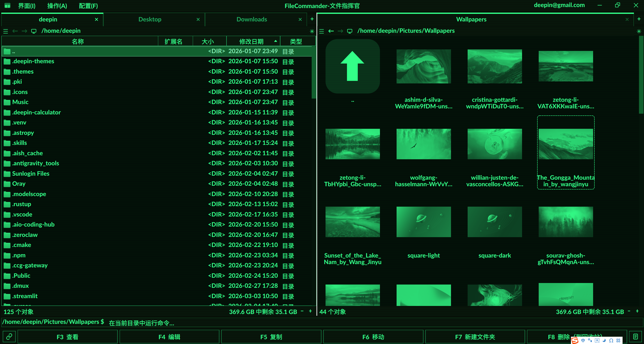Click document icon at bottom right
The width and height of the screenshot is (644, 344).
tap(635, 337)
